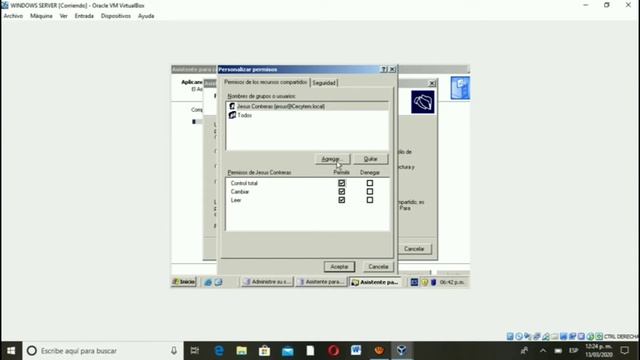Screen dimensions: 640x360
Task: Toggle Permitir checkbox for Leer
Action: (x=342, y=200)
